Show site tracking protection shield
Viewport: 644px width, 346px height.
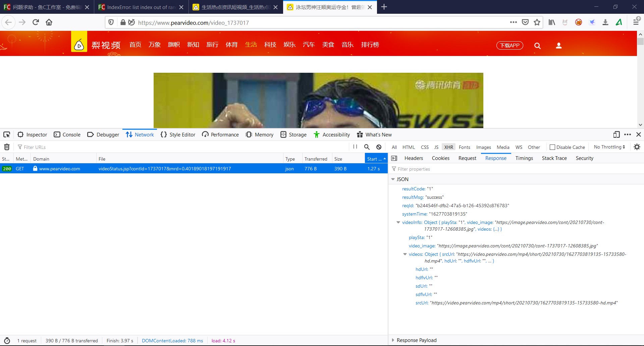click(x=111, y=22)
